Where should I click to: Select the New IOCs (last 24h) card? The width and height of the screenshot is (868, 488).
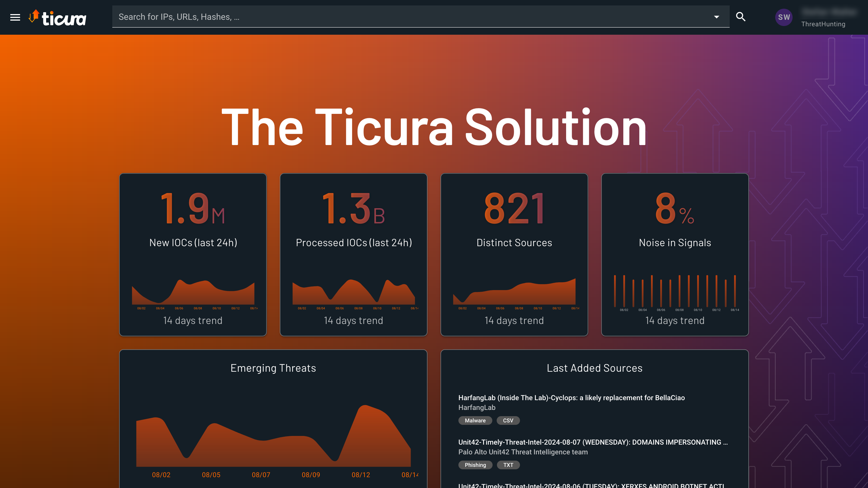[x=193, y=242]
